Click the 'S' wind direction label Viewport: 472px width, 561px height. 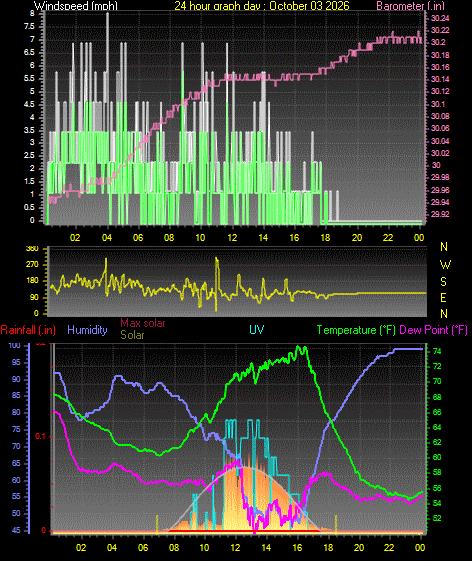(443, 282)
